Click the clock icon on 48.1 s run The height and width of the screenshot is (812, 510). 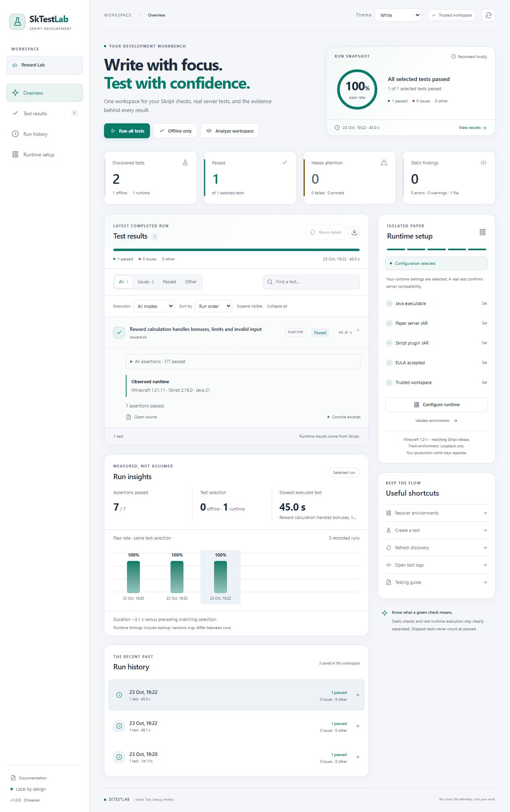coord(119,726)
